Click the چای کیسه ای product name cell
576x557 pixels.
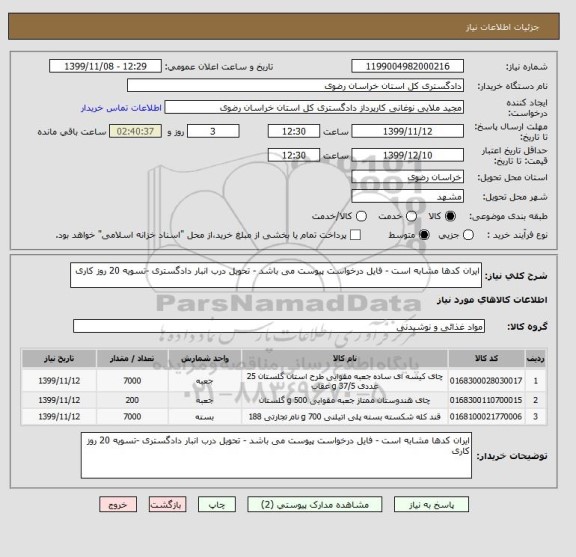[x=345, y=381]
